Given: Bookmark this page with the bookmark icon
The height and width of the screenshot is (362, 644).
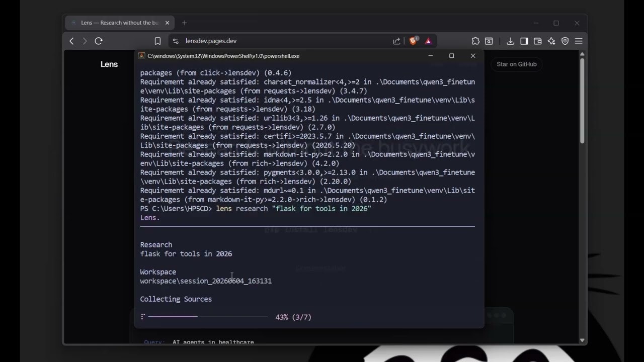Looking at the screenshot, I should [157, 41].
